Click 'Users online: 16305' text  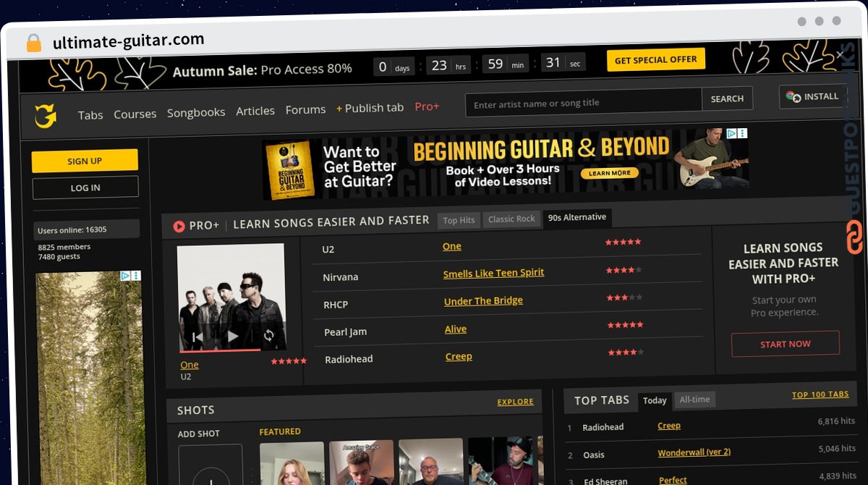(x=72, y=230)
